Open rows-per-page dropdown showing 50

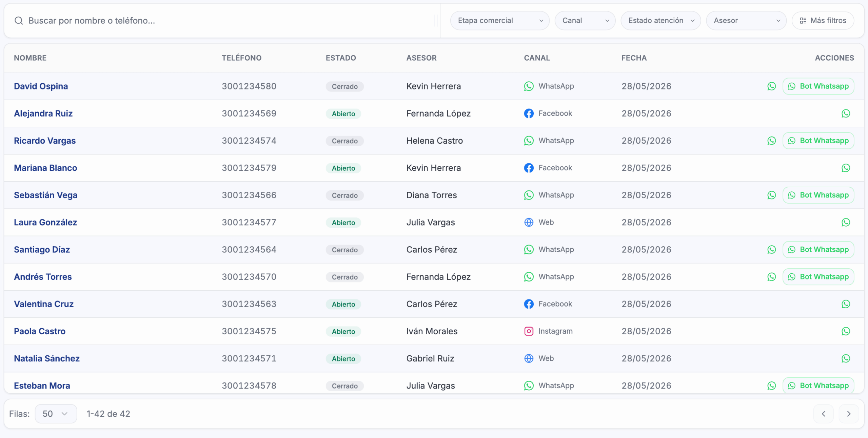56,414
